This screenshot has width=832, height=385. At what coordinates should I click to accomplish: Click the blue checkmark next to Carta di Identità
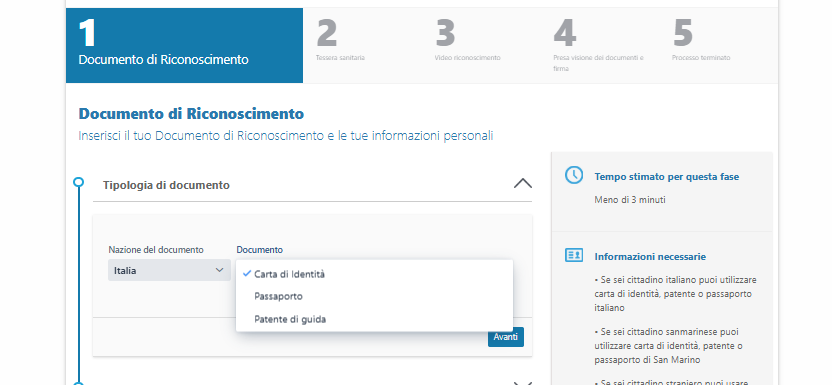(x=246, y=274)
